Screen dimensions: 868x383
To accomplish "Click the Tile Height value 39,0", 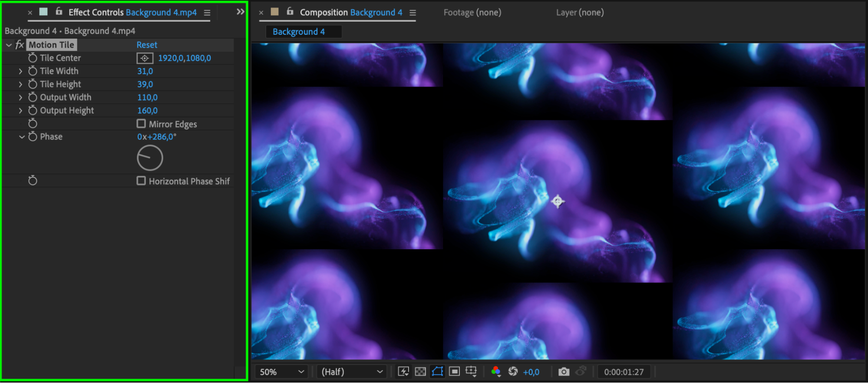I will [x=145, y=84].
